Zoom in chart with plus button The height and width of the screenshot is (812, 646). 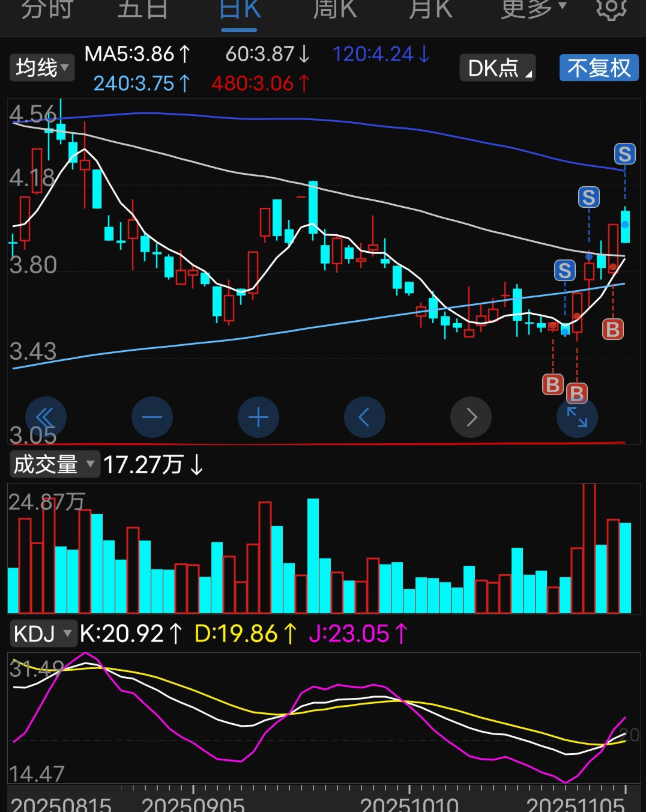tap(258, 417)
